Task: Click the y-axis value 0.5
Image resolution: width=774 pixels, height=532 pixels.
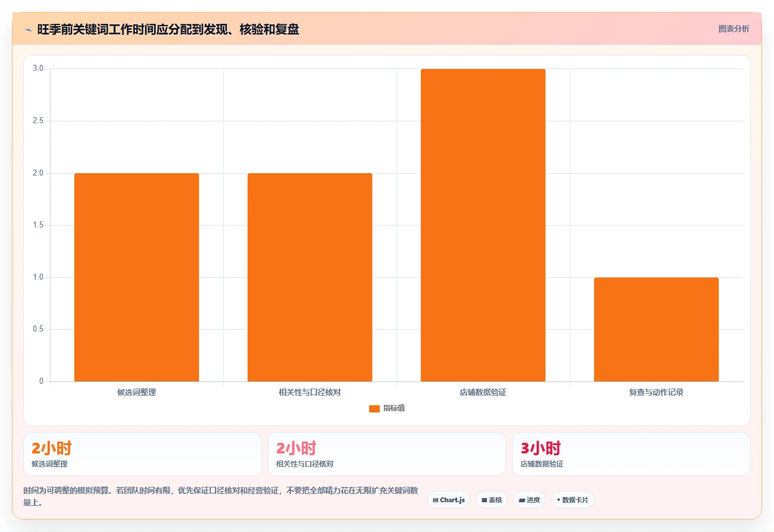Action: tap(38, 329)
